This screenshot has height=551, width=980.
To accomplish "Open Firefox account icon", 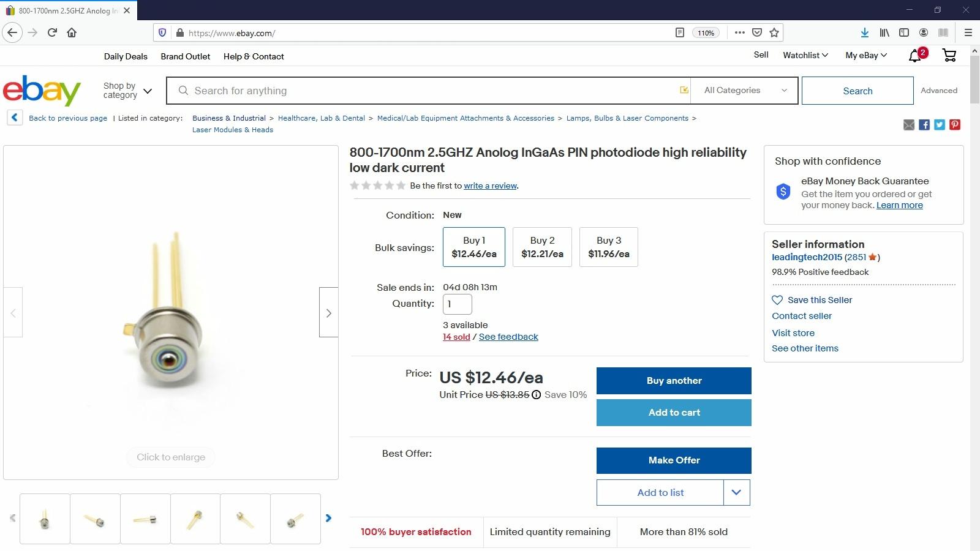I will (x=924, y=32).
